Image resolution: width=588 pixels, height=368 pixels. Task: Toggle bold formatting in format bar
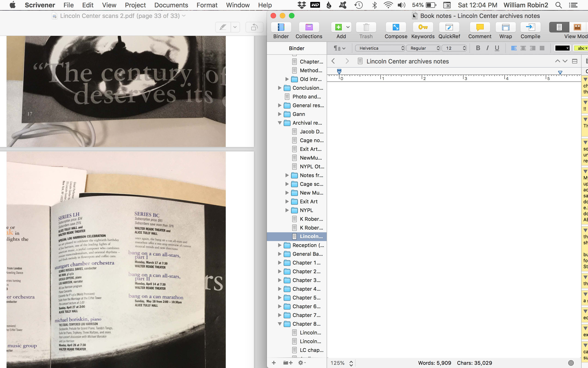point(478,48)
